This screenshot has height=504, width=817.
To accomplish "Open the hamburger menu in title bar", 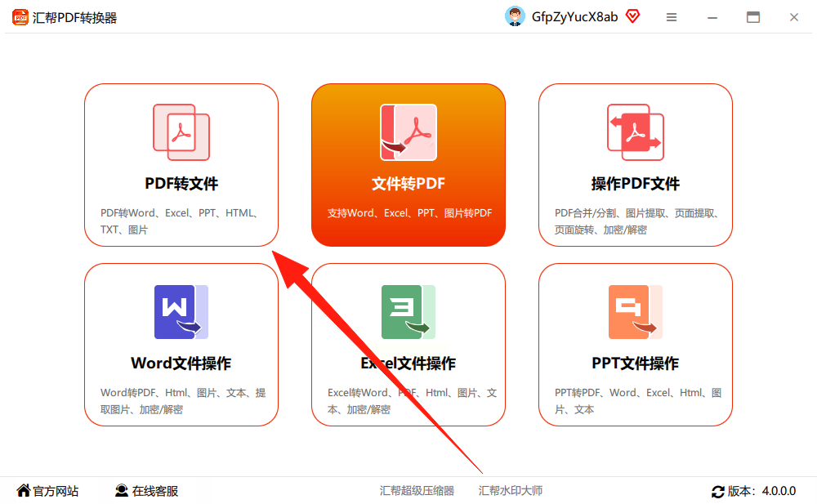I will click(672, 17).
